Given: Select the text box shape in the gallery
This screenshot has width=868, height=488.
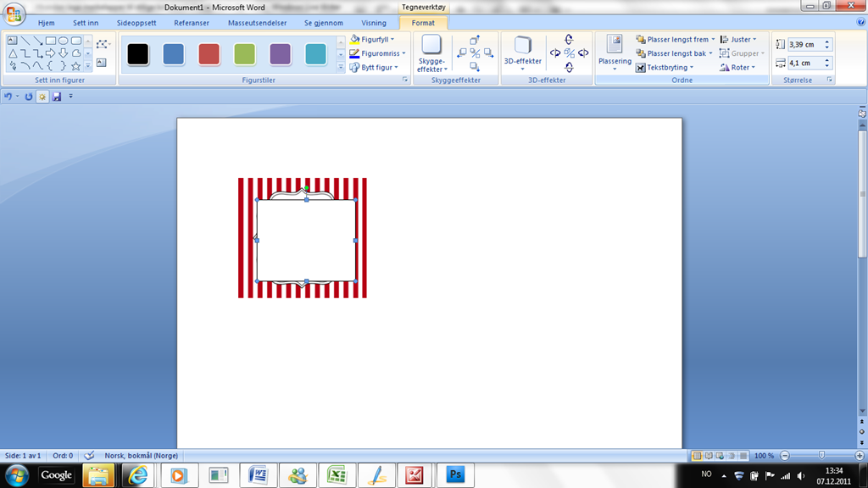Looking at the screenshot, I should point(12,41).
